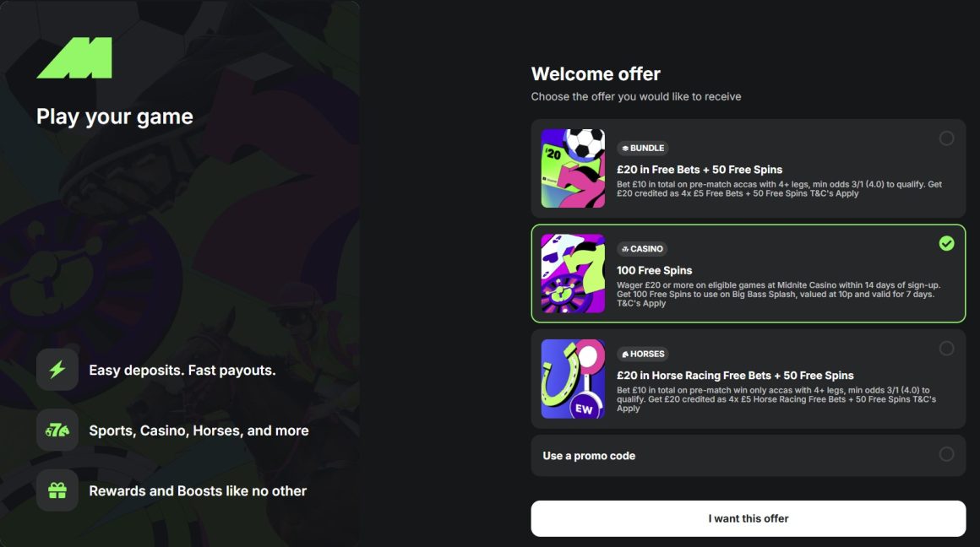Click the Rewards and Boosts like no other text
This screenshot has width=980, height=547.
coord(198,491)
